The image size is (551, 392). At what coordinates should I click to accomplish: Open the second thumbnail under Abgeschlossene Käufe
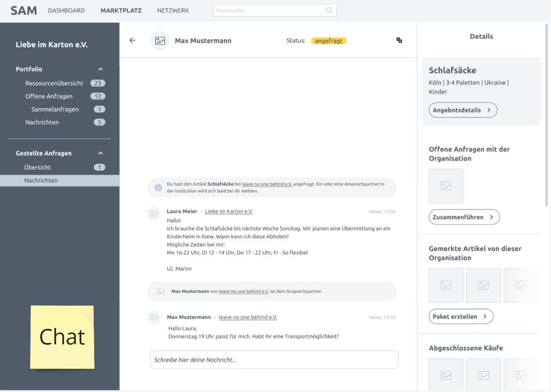483,375
